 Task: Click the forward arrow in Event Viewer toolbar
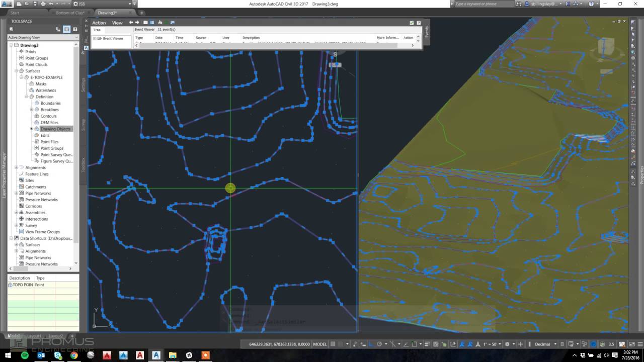pos(137,23)
